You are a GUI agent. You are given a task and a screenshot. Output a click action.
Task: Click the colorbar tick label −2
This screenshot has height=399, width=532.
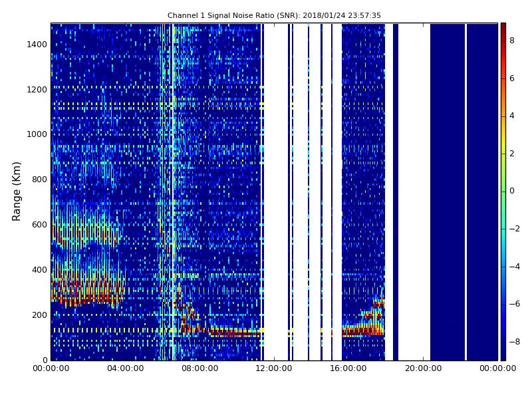pos(515,229)
